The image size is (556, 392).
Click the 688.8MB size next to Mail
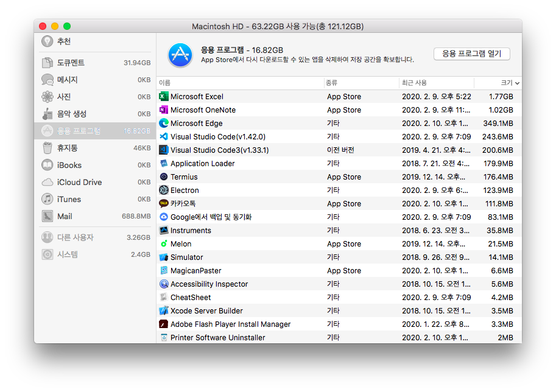tap(136, 216)
